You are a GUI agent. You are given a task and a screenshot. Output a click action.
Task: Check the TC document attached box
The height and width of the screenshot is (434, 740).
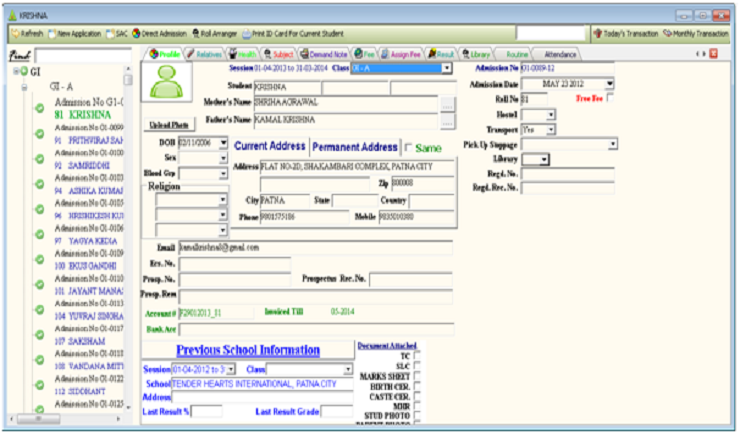pyautogui.click(x=417, y=354)
